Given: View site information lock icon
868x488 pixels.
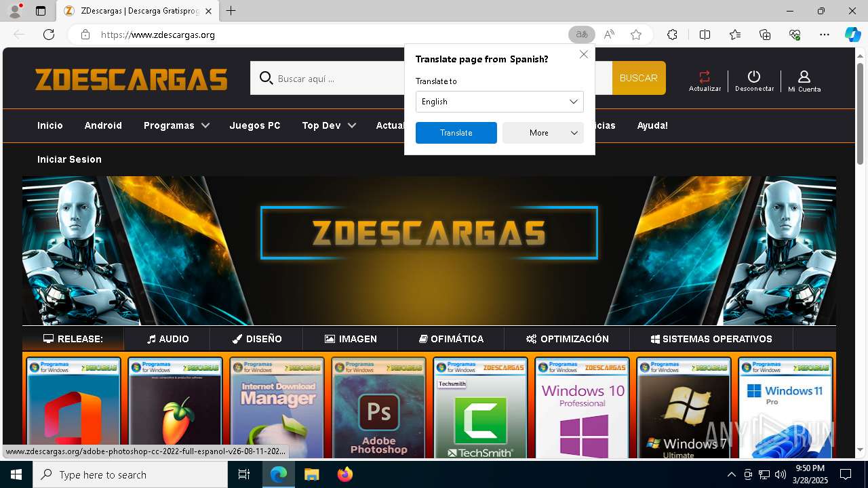Looking at the screenshot, I should (x=85, y=35).
